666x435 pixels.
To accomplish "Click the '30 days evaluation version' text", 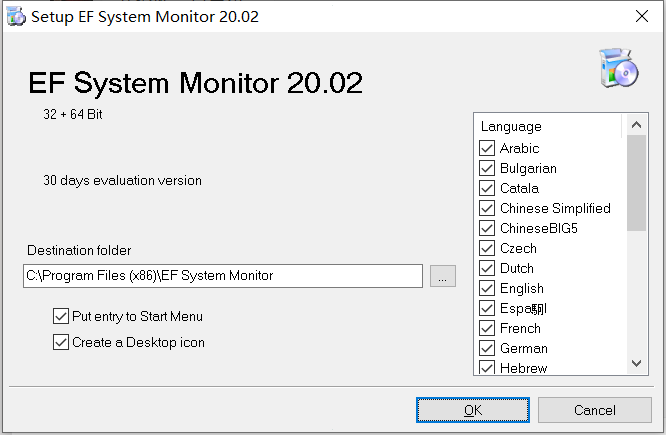I will pyautogui.click(x=122, y=181).
